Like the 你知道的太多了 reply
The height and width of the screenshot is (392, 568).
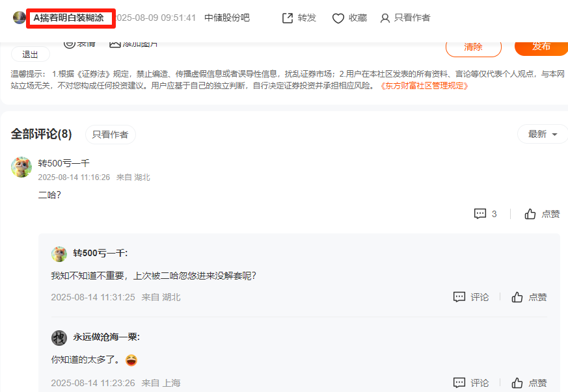pyautogui.click(x=517, y=383)
